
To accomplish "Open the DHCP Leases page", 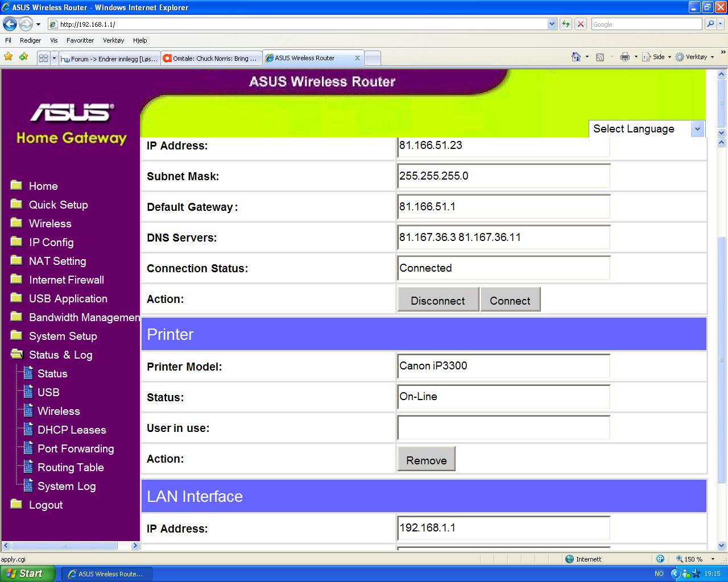I will [72, 430].
